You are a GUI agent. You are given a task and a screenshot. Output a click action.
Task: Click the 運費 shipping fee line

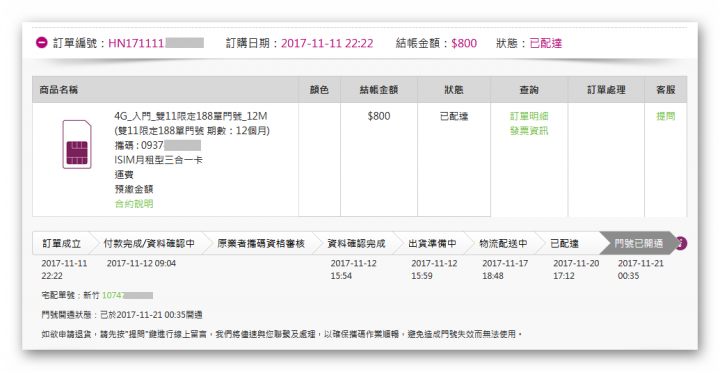(x=124, y=175)
